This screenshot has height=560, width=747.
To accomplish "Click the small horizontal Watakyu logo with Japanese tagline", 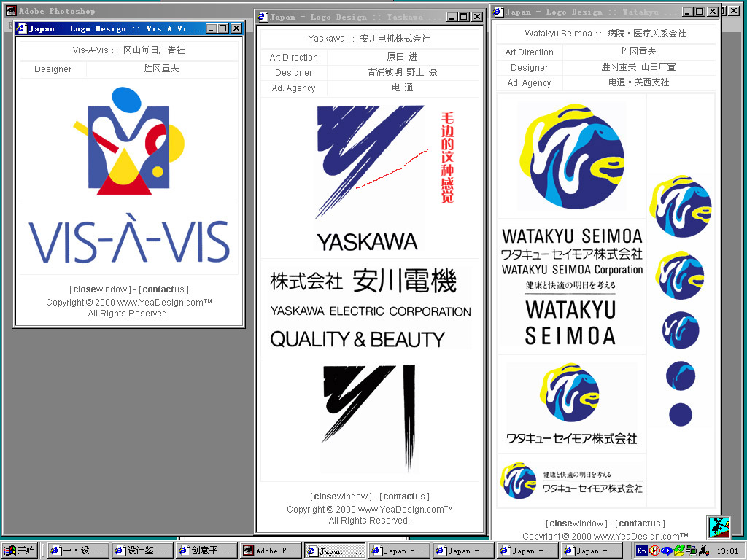I will pos(571,481).
